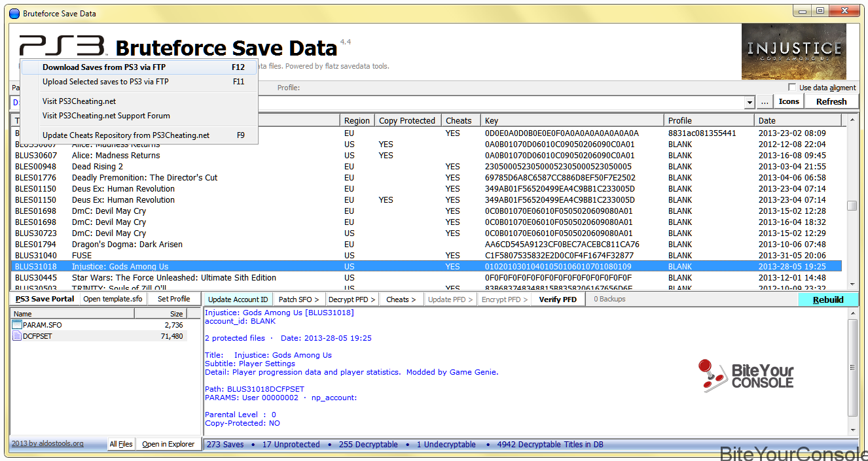Screen dimensions: 868x461
Task: Expand the Cheats > menu
Action: click(x=401, y=299)
